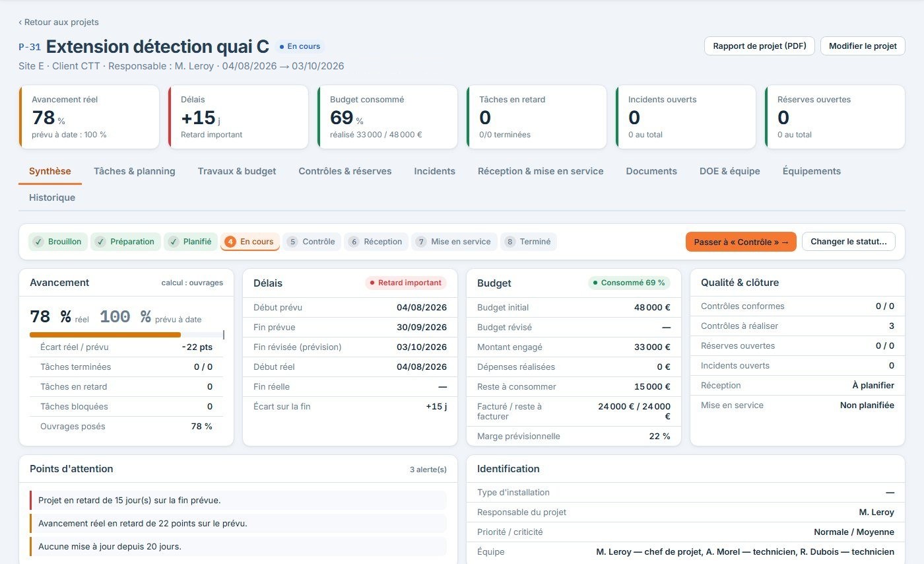Open the Incidents ouverts card
924x564 pixels.
686,117
